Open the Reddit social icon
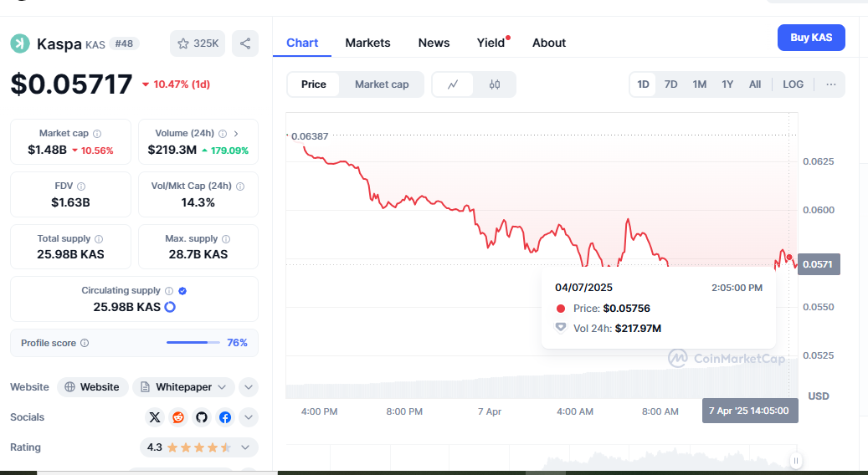Image resolution: width=868 pixels, height=475 pixels. tap(178, 417)
